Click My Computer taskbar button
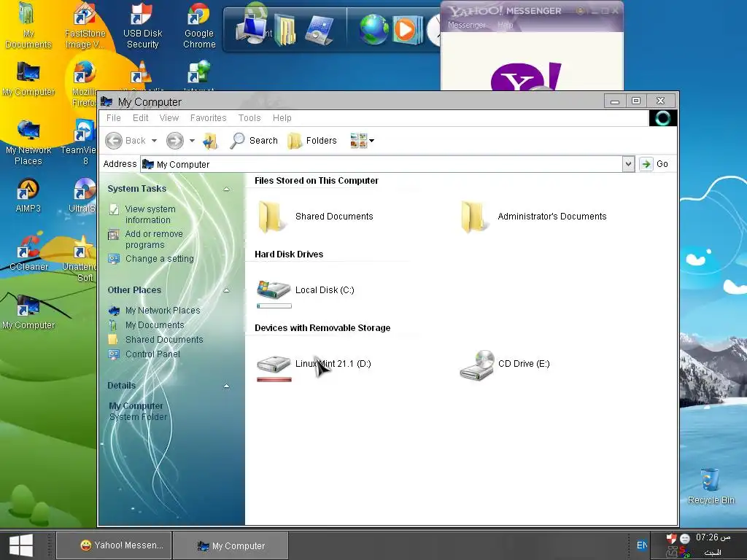747x560 pixels. [231, 545]
